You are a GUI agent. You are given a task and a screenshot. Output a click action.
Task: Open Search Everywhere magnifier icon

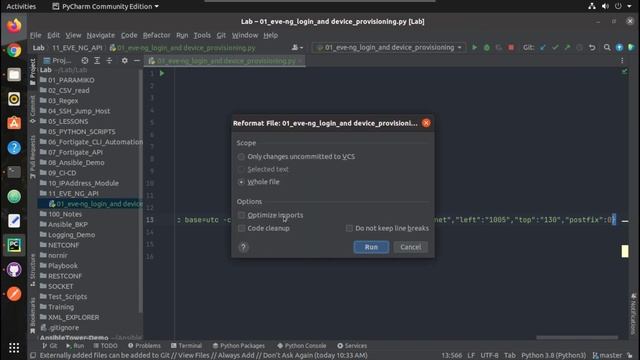tap(607, 48)
